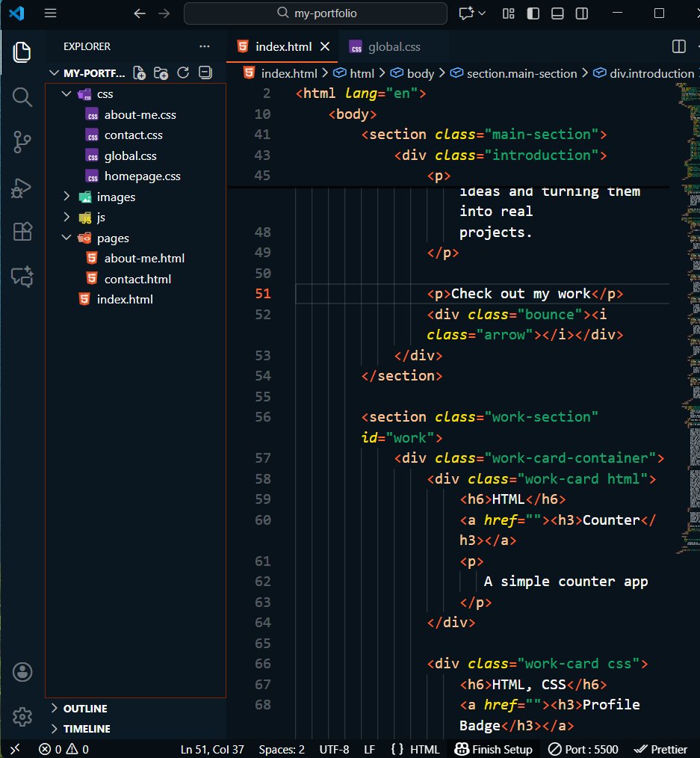Click Finish Setup in status bar
This screenshot has width=700, height=758.
(493, 750)
